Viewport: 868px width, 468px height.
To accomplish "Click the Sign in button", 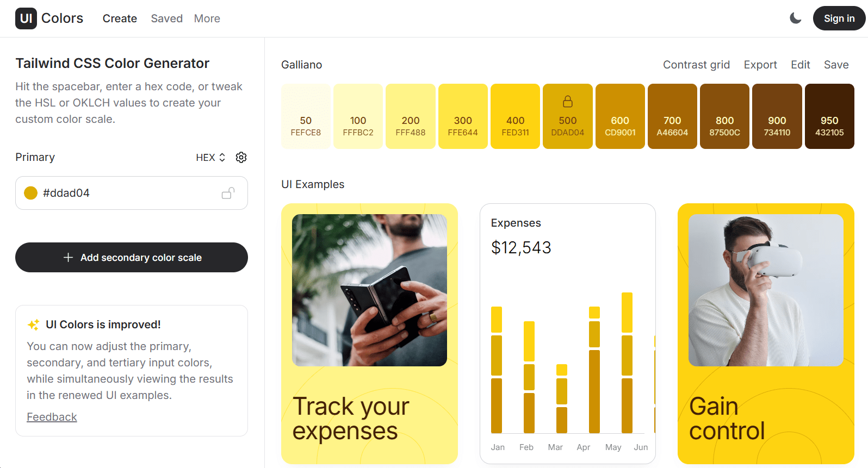I will 839,18.
